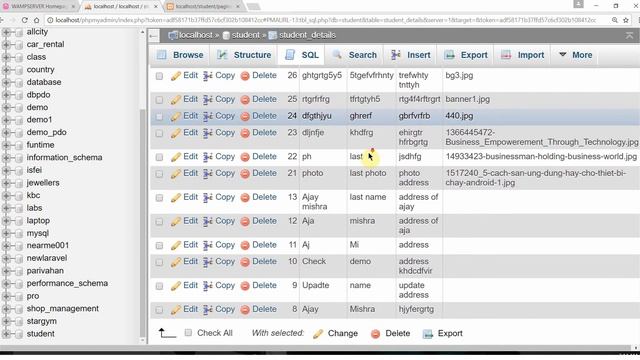
Task: Expand the demo_pdo database node
Action: click(6, 133)
